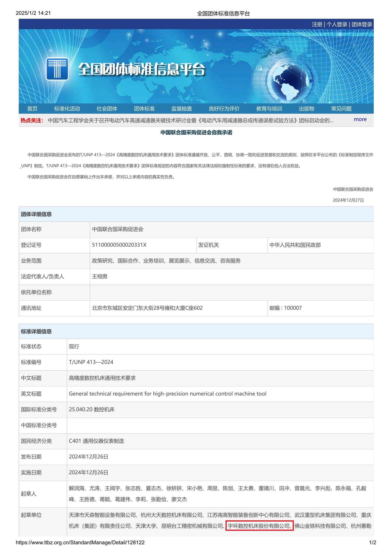Click 天津市天森智能设备有限公司 in drafting units
The width and height of the screenshot is (392, 555).
(x=102, y=515)
